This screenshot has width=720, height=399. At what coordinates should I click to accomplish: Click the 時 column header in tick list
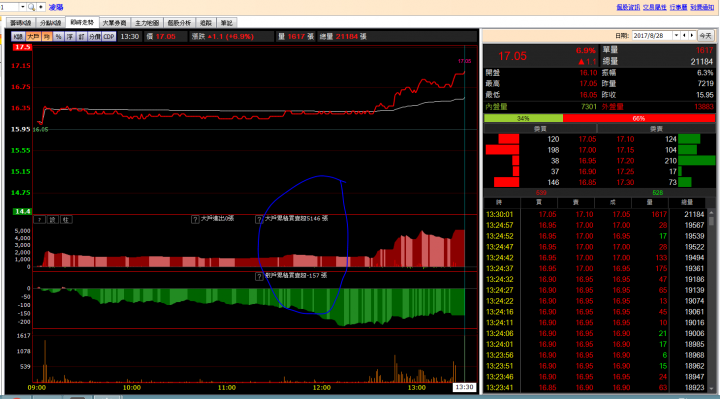[x=499, y=202]
